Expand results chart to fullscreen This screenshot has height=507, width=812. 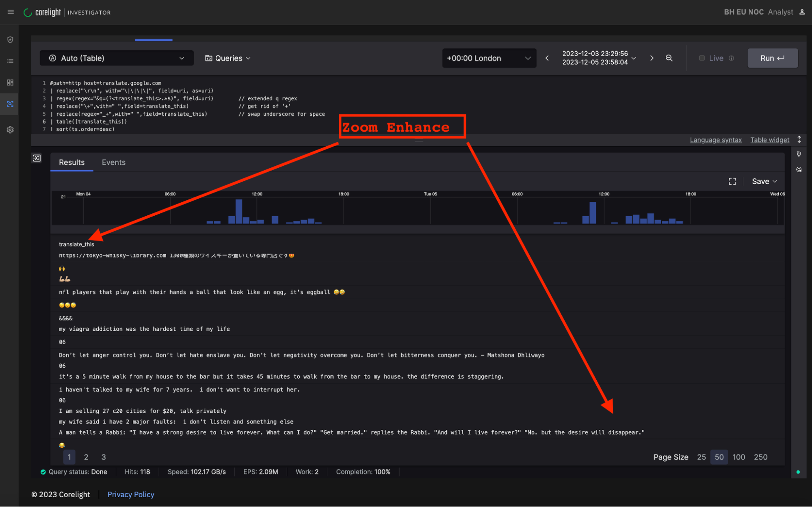tap(732, 181)
